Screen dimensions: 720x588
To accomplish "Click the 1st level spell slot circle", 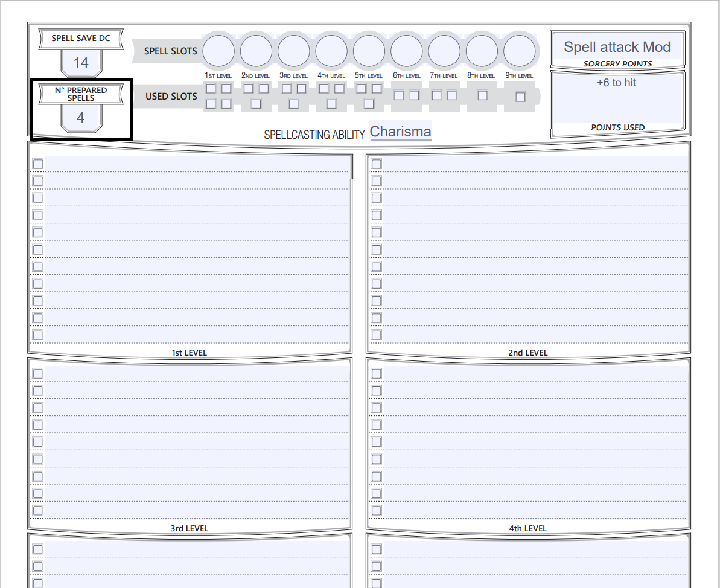I will [x=218, y=51].
